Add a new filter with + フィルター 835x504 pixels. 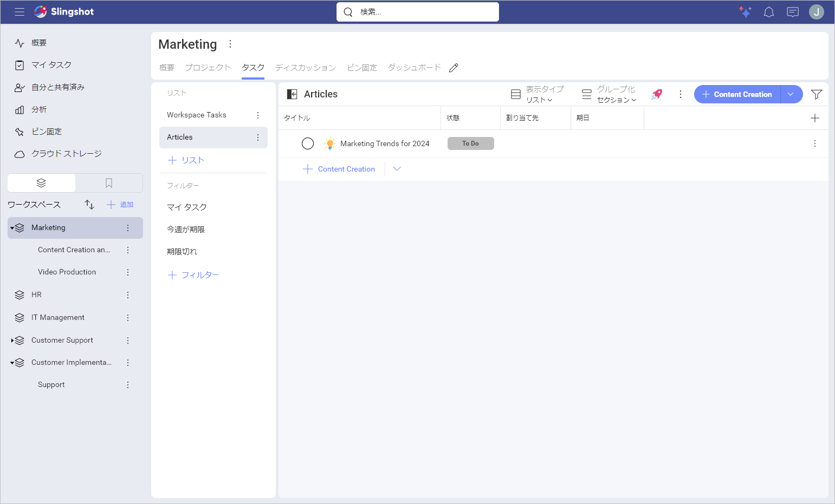[x=193, y=275]
